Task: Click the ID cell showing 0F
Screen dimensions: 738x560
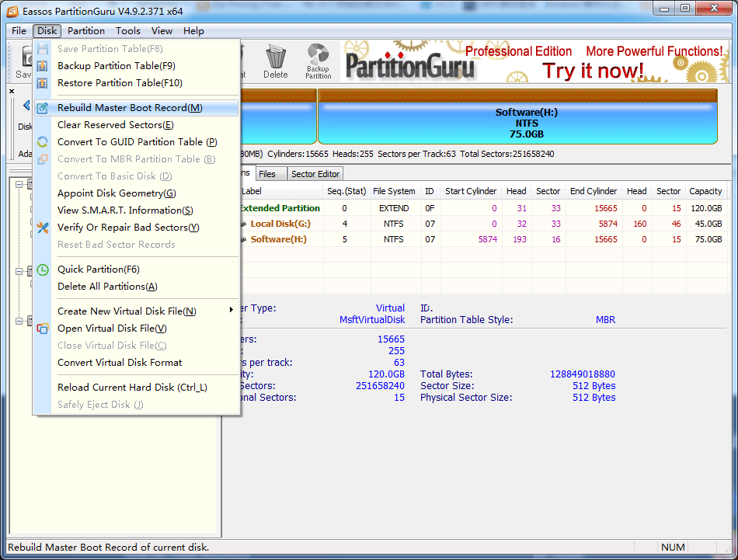Action: (x=430, y=208)
